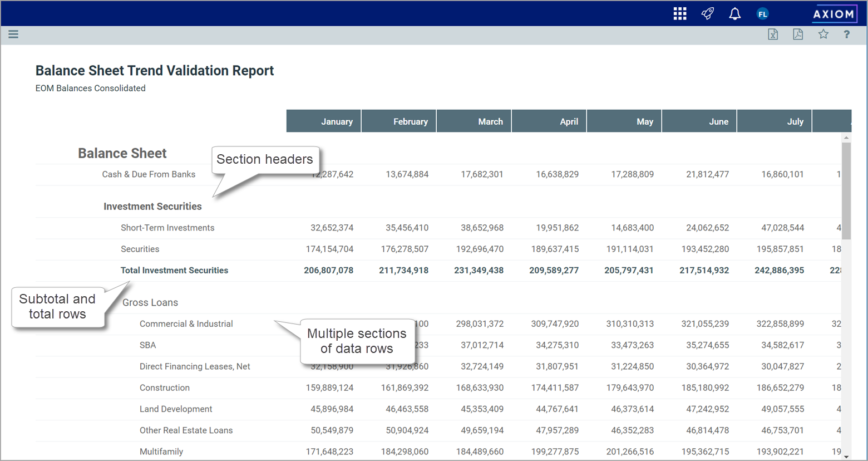Select the Total Investment Securities row label
Viewport: 868px width, 461px height.
coord(174,271)
